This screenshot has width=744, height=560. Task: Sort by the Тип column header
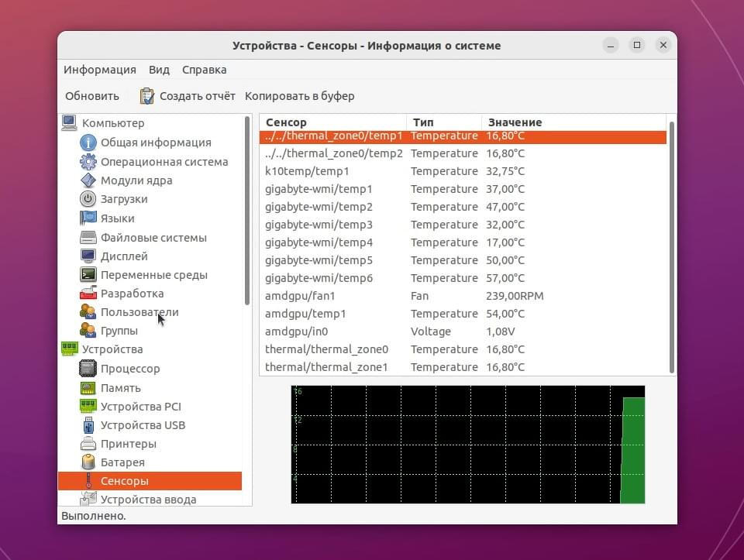pos(444,122)
